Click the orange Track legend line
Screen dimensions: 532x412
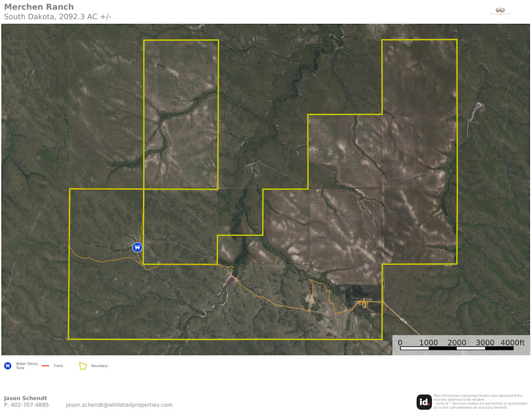[46, 365]
